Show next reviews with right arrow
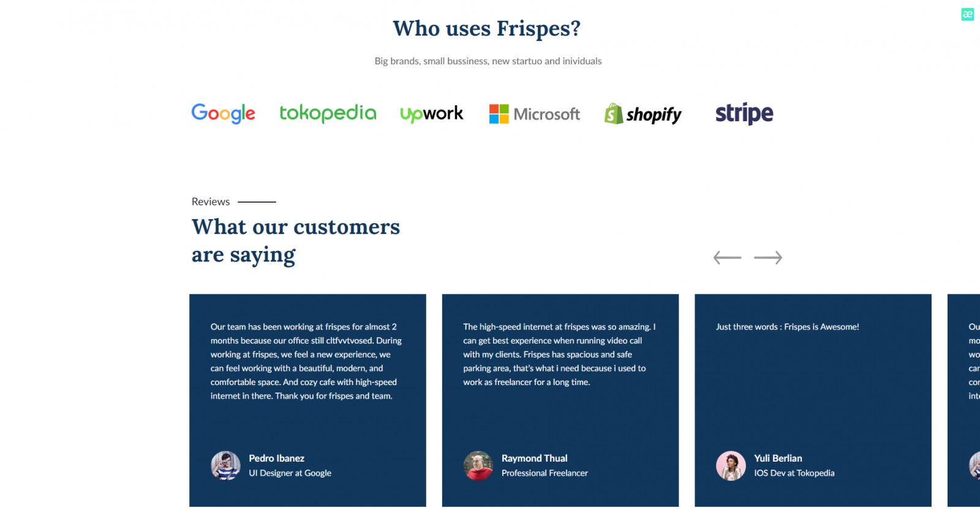The height and width of the screenshot is (510, 980). click(768, 258)
